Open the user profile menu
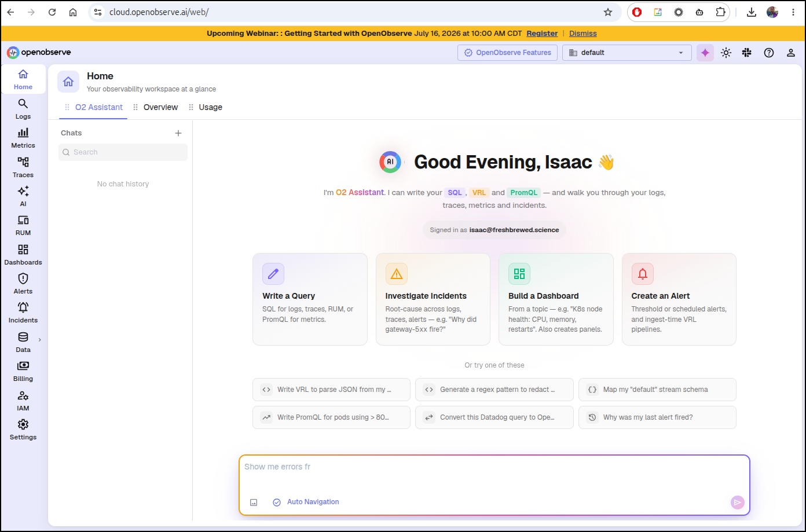806x532 pixels. click(x=790, y=53)
